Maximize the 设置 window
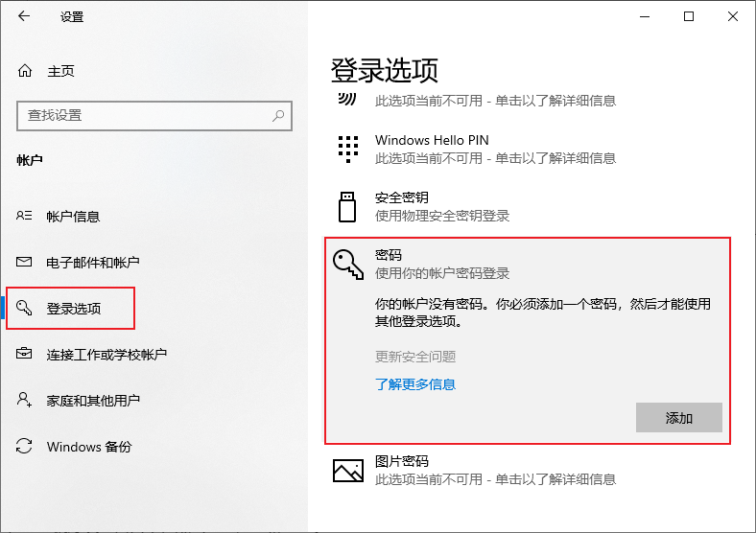This screenshot has width=756, height=533. (689, 16)
